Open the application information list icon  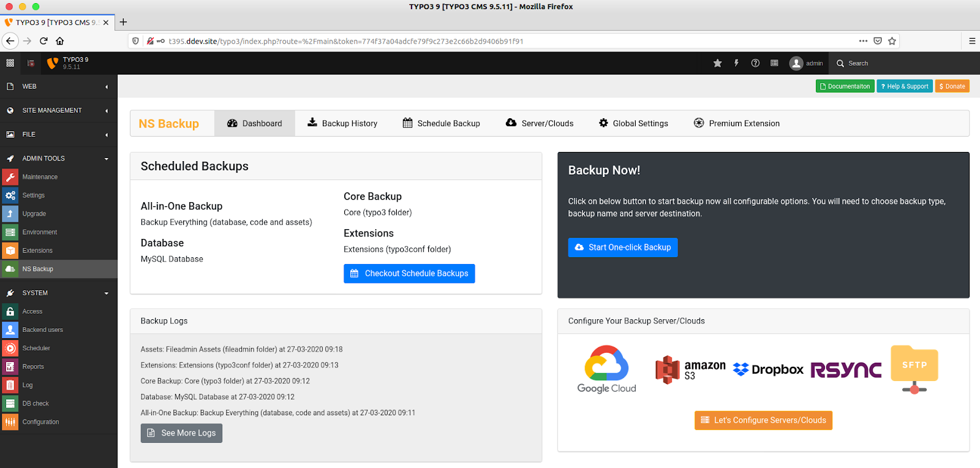[x=774, y=63]
